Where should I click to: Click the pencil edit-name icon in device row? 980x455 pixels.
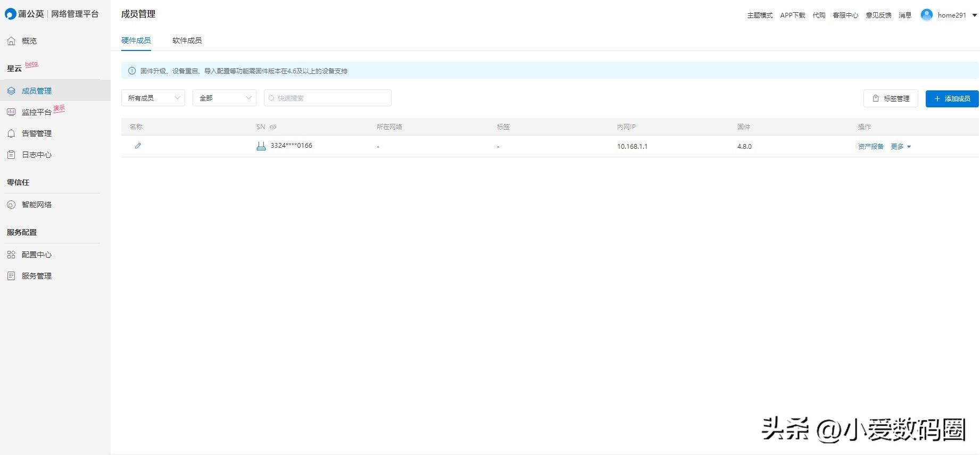click(x=138, y=146)
